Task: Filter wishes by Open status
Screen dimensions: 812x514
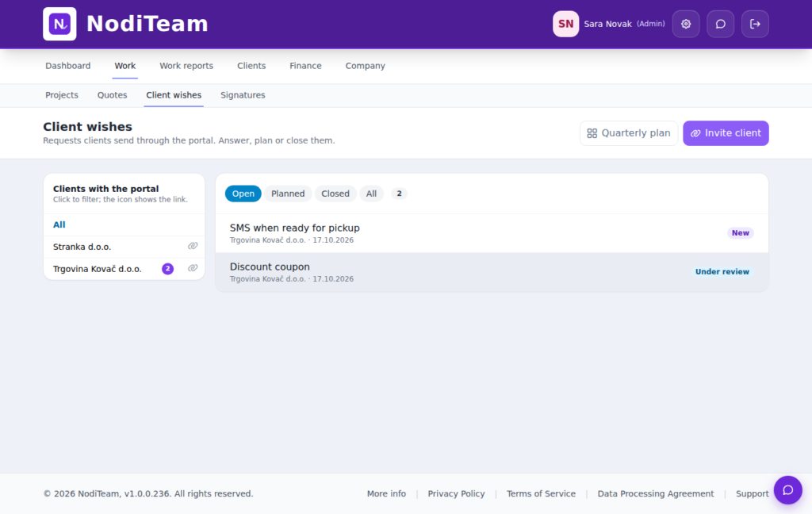Action: (x=243, y=194)
